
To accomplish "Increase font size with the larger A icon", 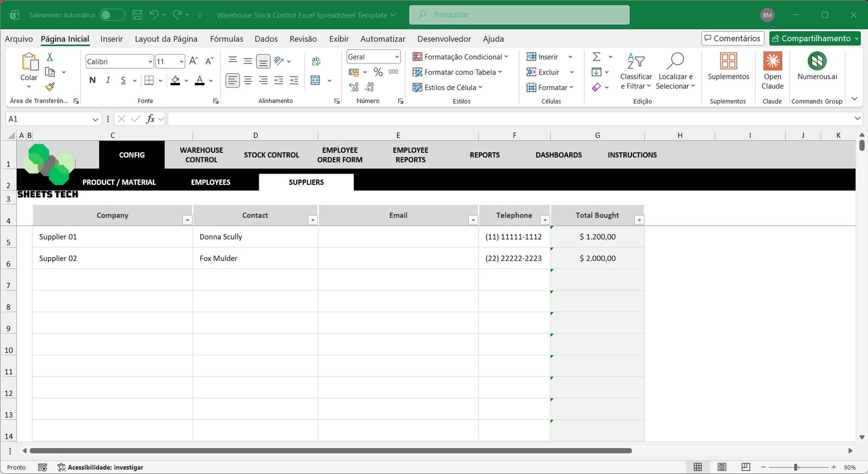I will coord(194,61).
